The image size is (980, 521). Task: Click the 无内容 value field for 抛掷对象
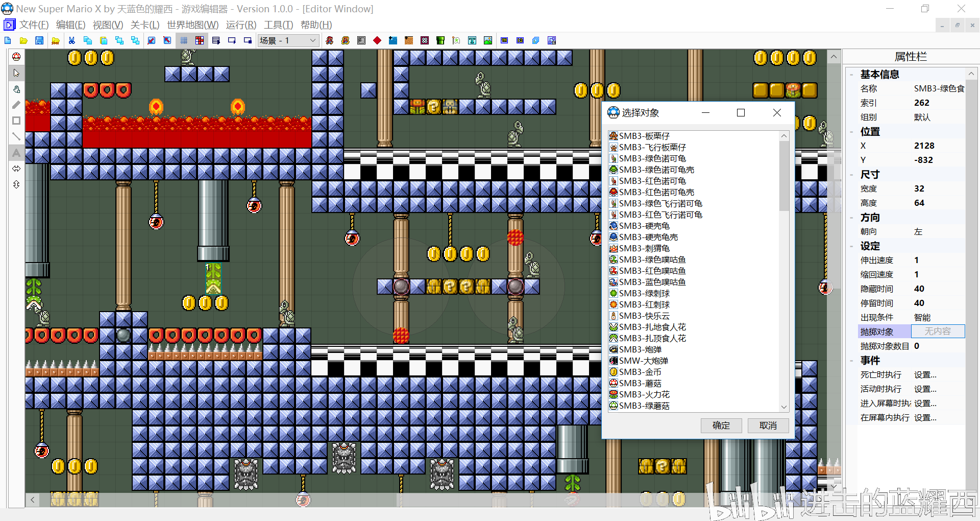[x=938, y=331]
